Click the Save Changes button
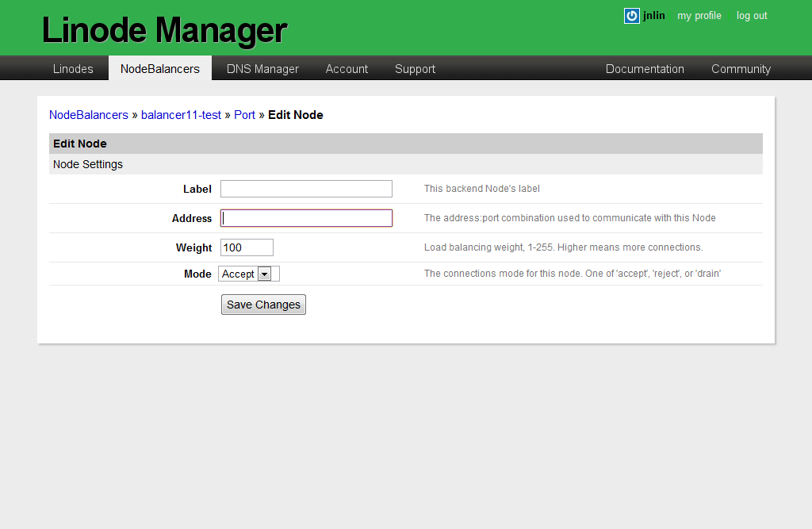812x529 pixels. (263, 305)
